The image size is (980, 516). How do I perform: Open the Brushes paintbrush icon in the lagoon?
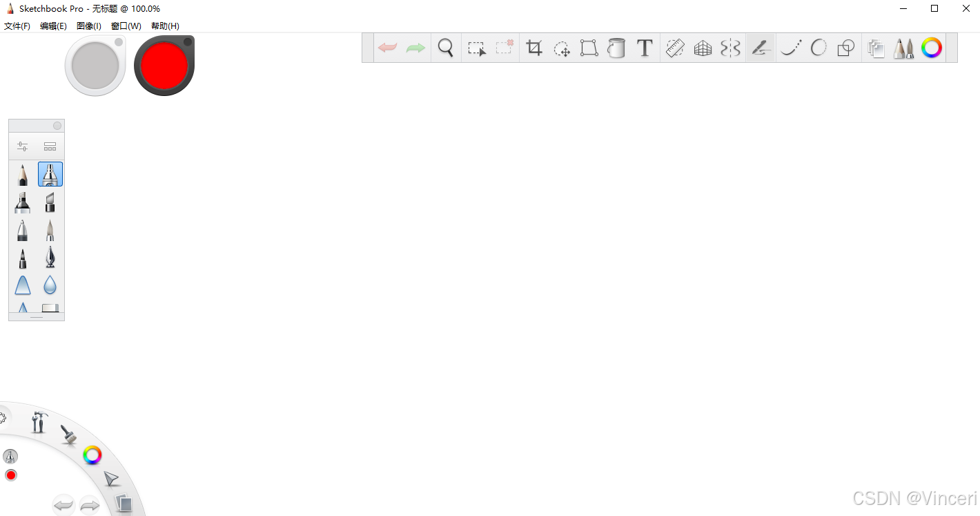coord(68,434)
